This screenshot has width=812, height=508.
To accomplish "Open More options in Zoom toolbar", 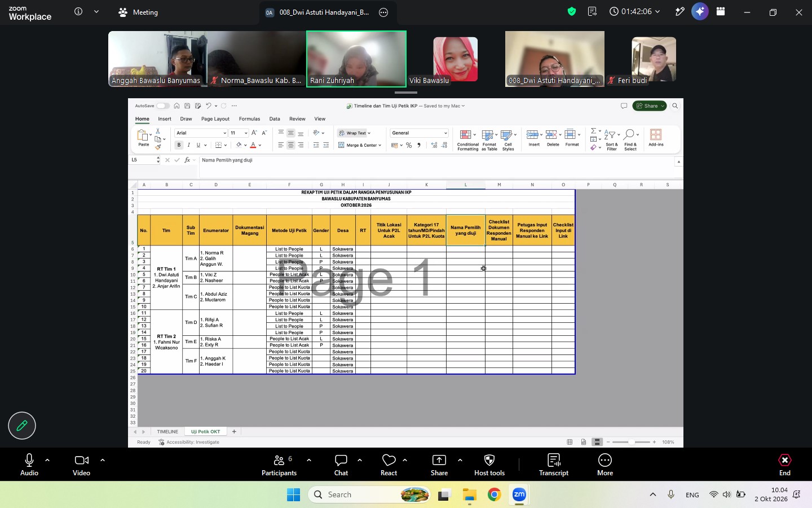I will click(605, 465).
